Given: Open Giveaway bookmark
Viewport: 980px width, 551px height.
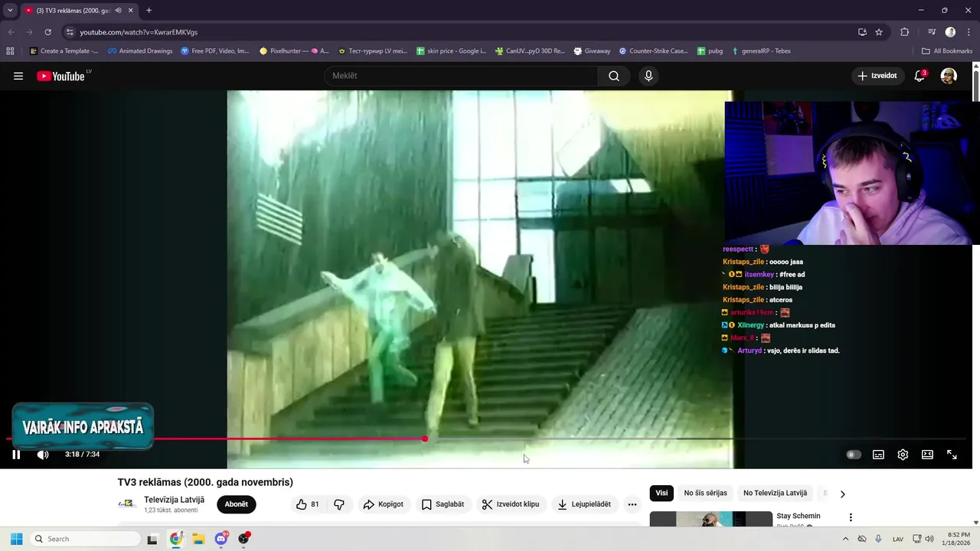Looking at the screenshot, I should [x=592, y=51].
